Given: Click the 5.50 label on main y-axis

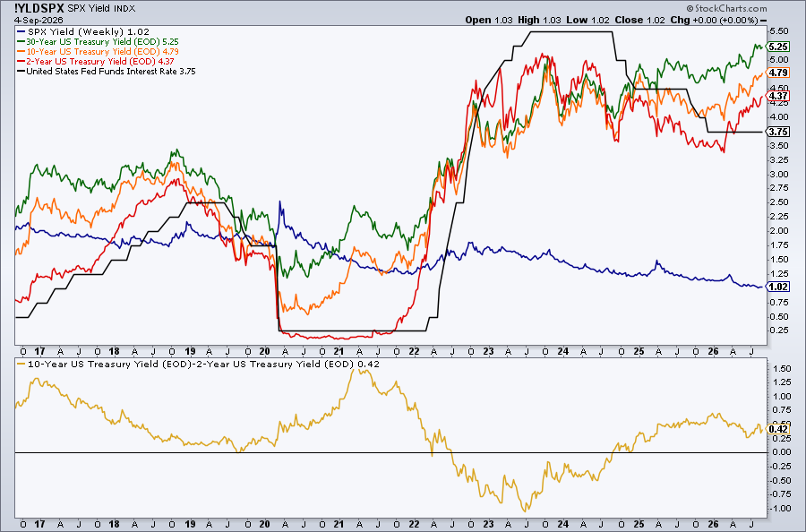Looking at the screenshot, I should (779, 31).
